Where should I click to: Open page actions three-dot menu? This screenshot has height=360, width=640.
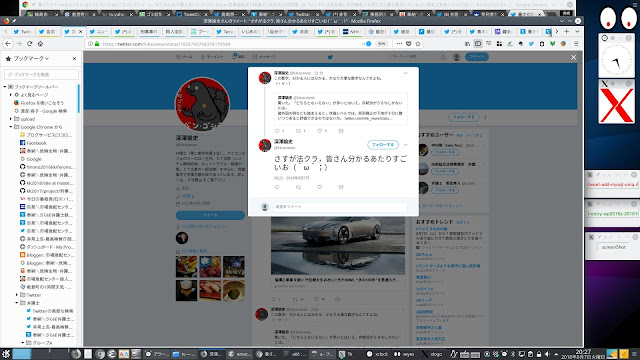pyautogui.click(x=399, y=44)
